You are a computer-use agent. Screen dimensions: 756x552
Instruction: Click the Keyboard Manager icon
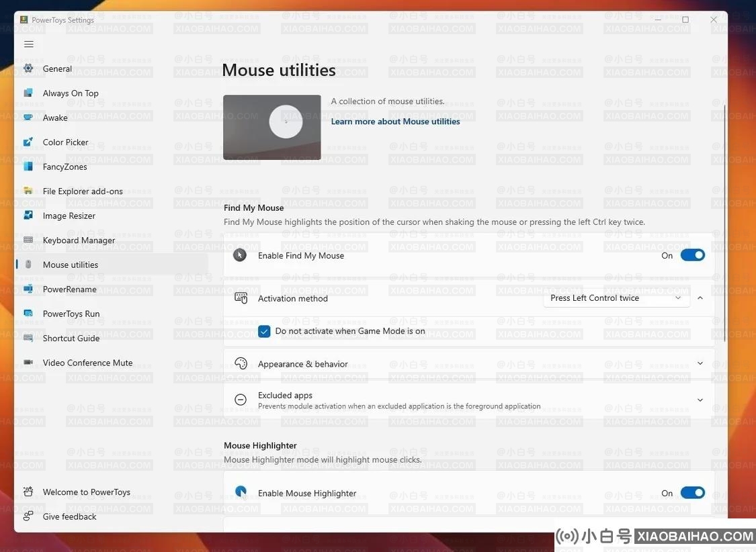28,240
